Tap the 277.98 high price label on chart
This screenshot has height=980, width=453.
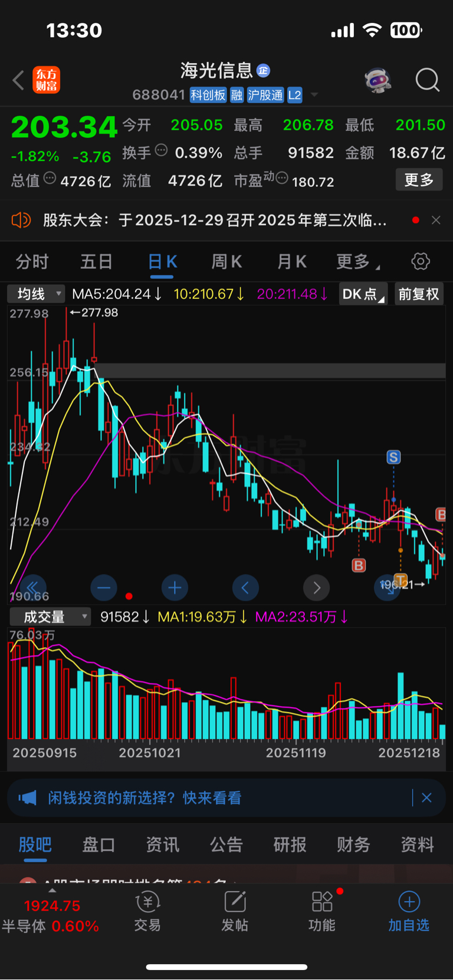[x=94, y=312]
